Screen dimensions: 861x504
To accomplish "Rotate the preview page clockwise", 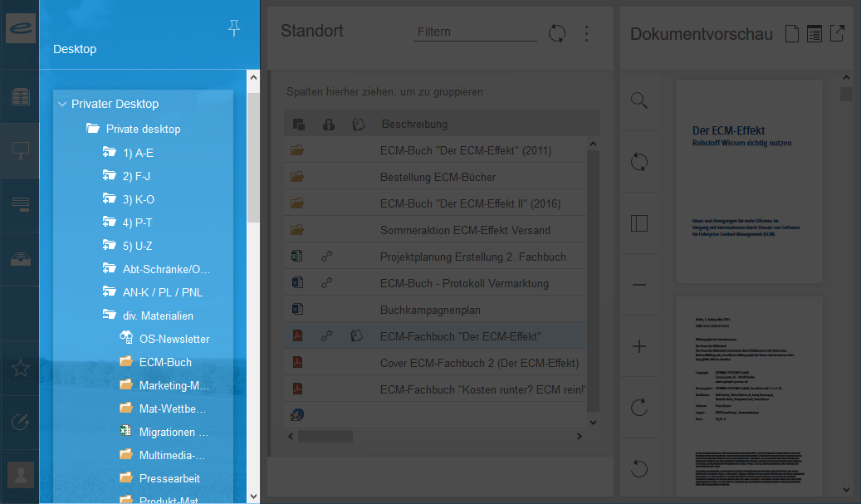I will [x=639, y=407].
